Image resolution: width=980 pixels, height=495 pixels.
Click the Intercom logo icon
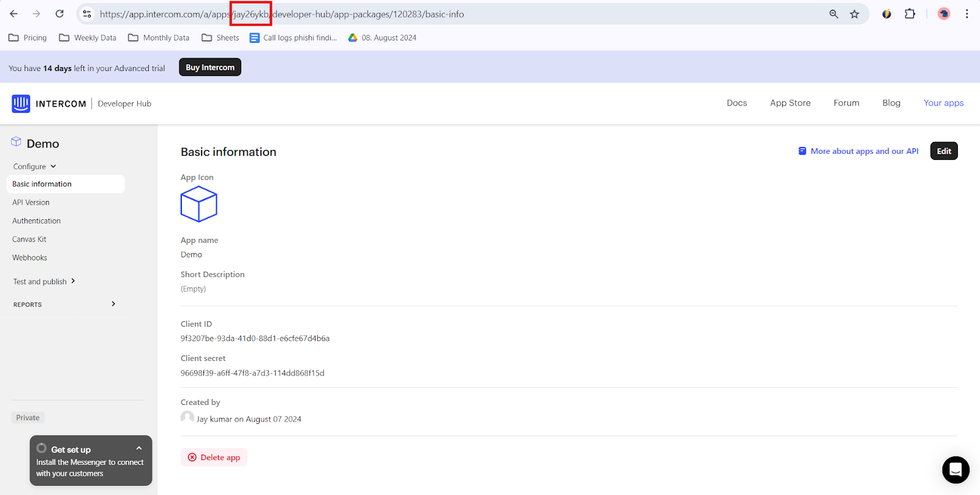pos(21,104)
